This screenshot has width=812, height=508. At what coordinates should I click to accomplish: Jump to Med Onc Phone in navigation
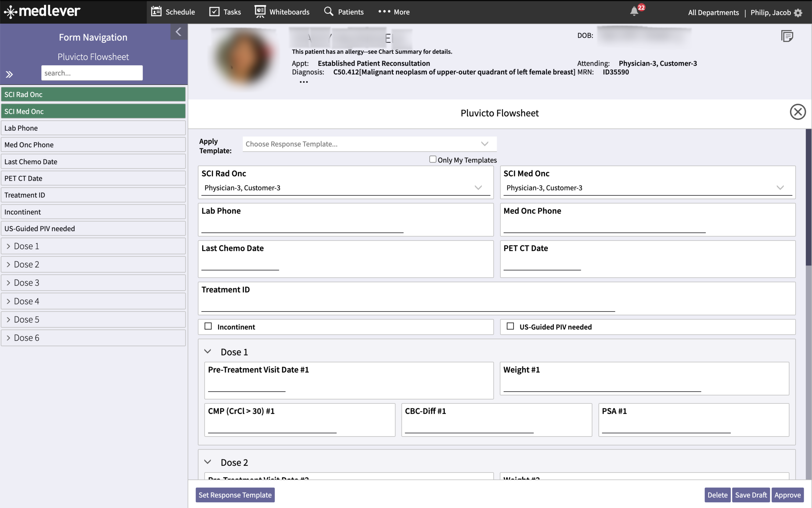tap(93, 145)
